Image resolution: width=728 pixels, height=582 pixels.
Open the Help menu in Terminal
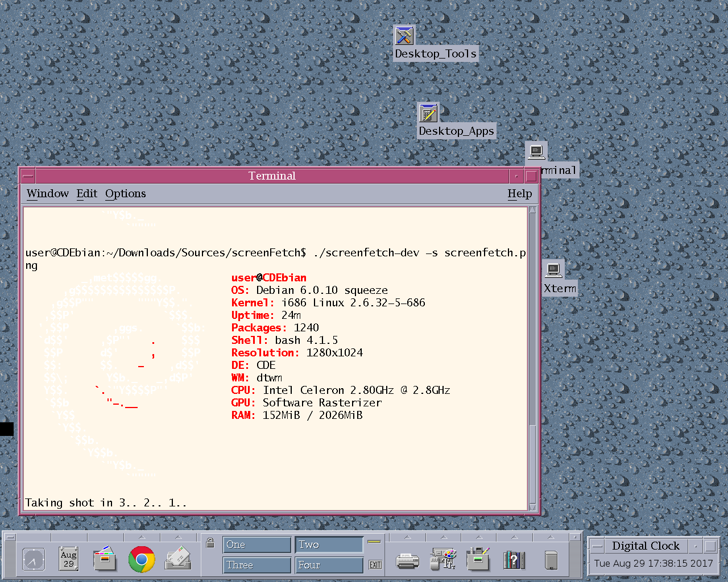520,194
